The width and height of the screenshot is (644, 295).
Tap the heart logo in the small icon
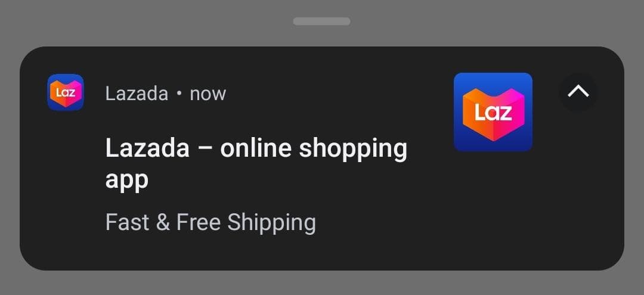66,93
